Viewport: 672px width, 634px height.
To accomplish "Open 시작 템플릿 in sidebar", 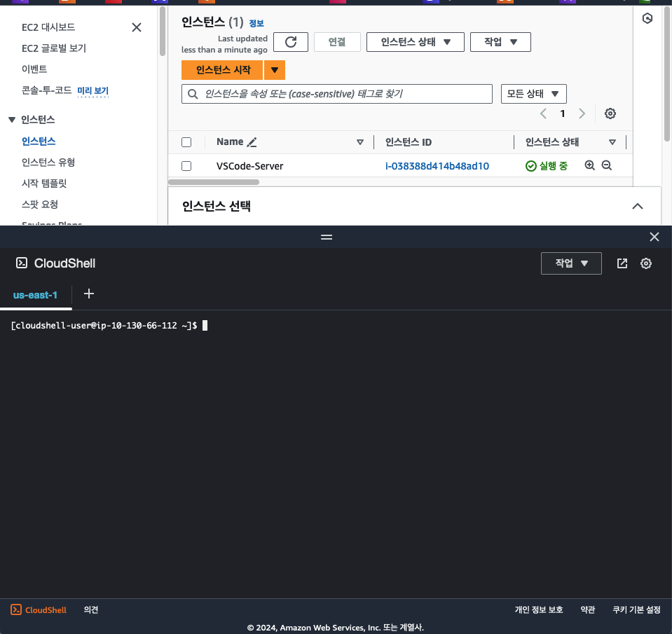I will pos(44,184).
